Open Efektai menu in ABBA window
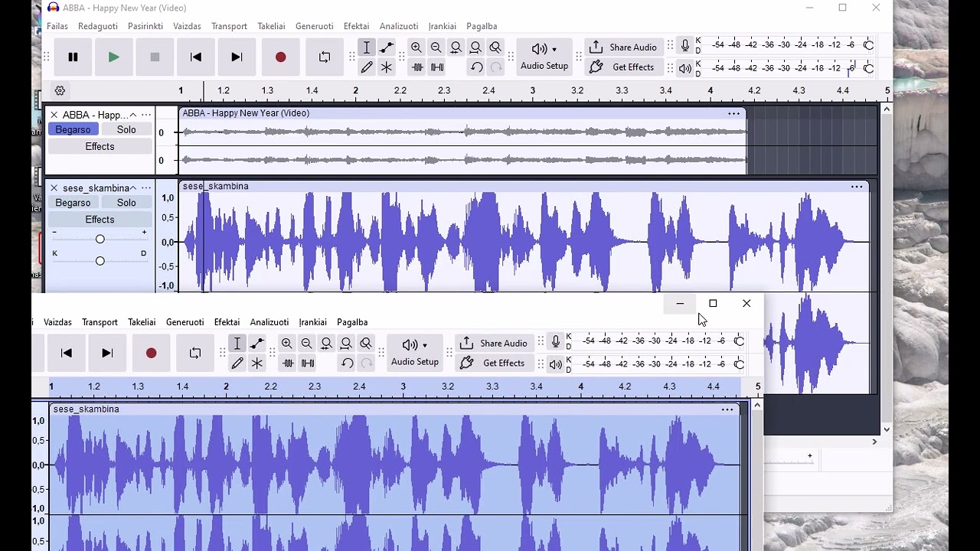 coord(356,26)
